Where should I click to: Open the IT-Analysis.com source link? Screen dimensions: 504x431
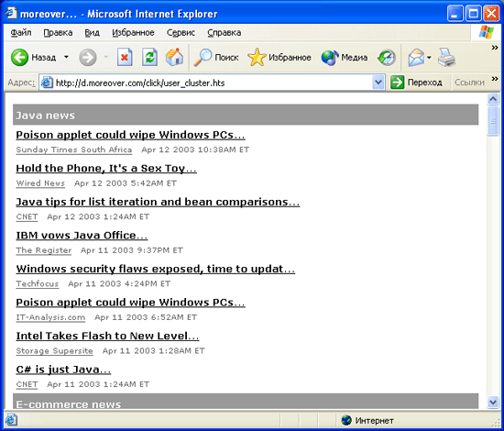tap(50, 317)
